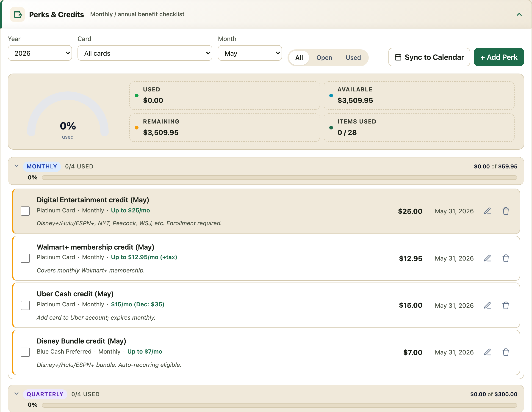
Task: Click the Sync to Calendar button
Action: [x=429, y=57]
